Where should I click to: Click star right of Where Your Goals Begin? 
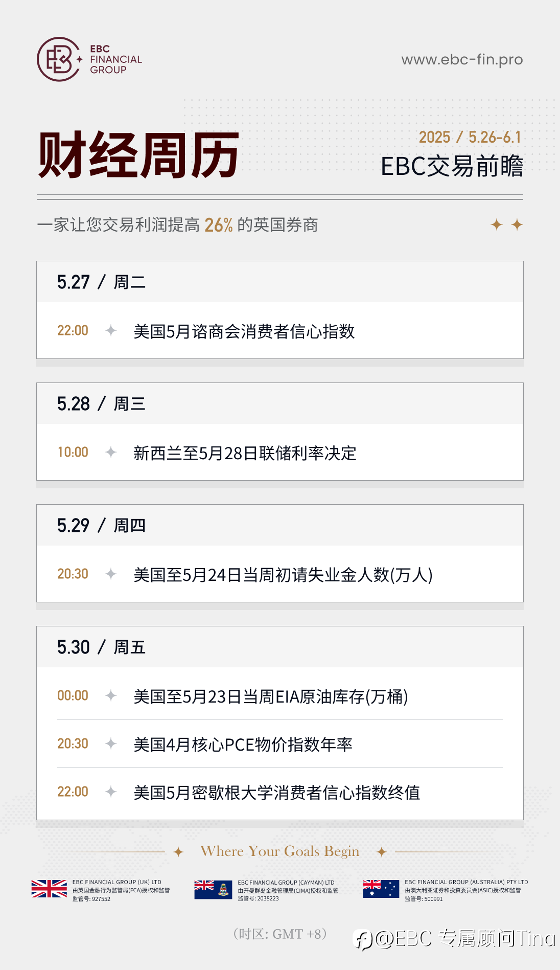pyautogui.click(x=381, y=852)
